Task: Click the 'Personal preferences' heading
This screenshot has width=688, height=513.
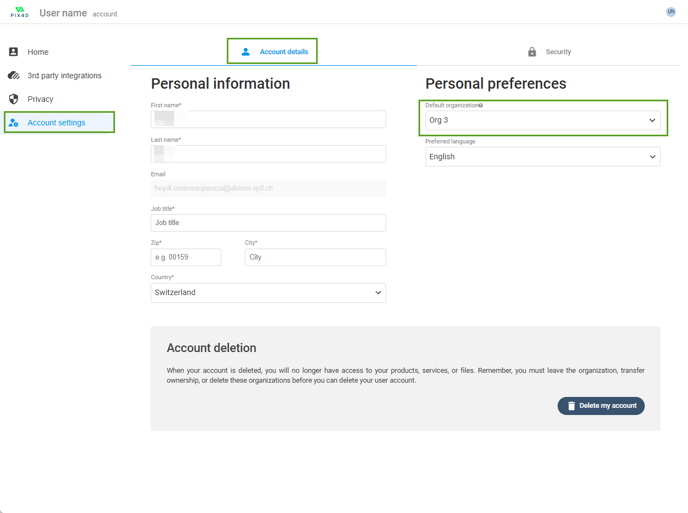Action: 496,84
